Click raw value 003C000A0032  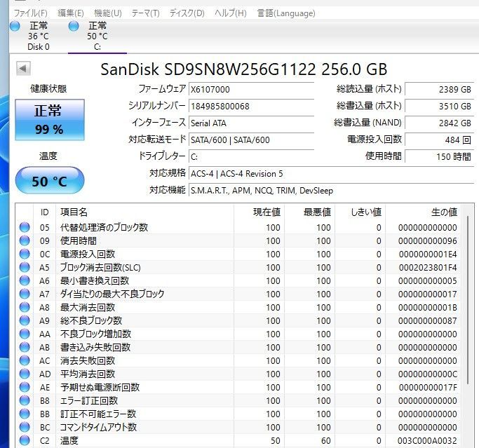point(427,441)
